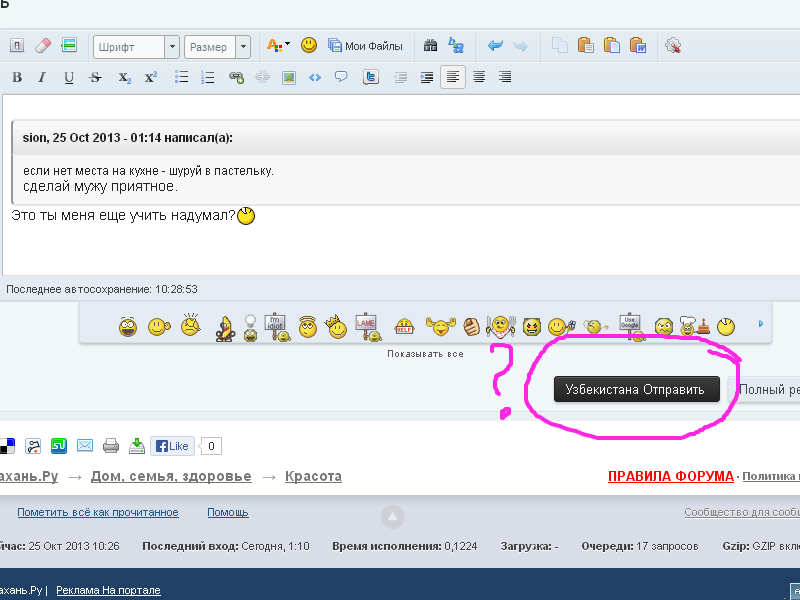
Task: Click inside the reply text area
Action: (400, 245)
